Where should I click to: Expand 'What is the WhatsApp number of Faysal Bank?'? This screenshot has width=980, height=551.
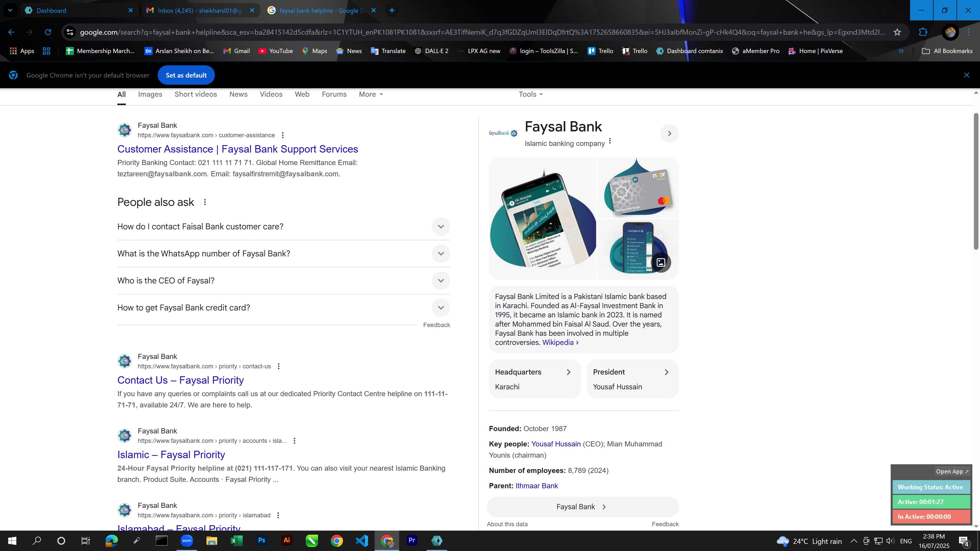284,254
